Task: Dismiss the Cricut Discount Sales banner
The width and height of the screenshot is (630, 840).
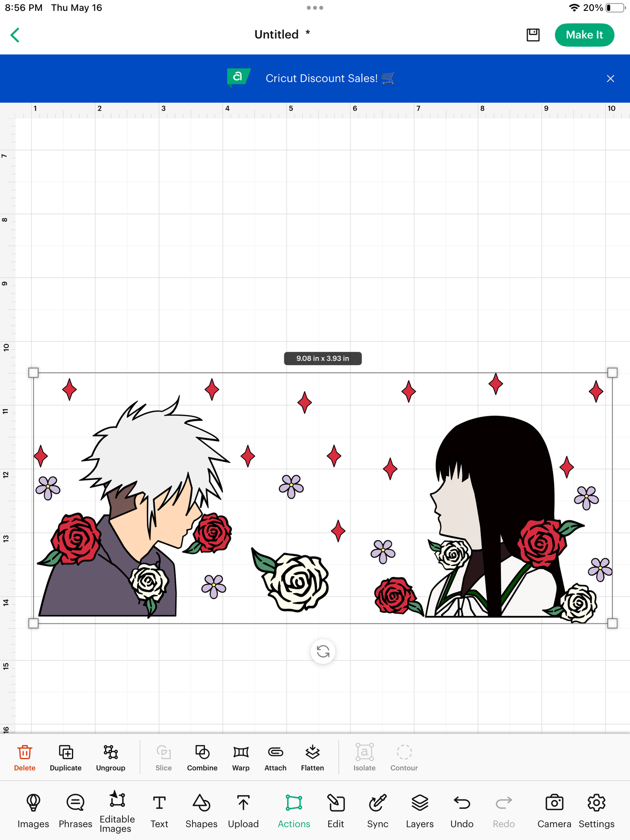Action: coord(610,78)
